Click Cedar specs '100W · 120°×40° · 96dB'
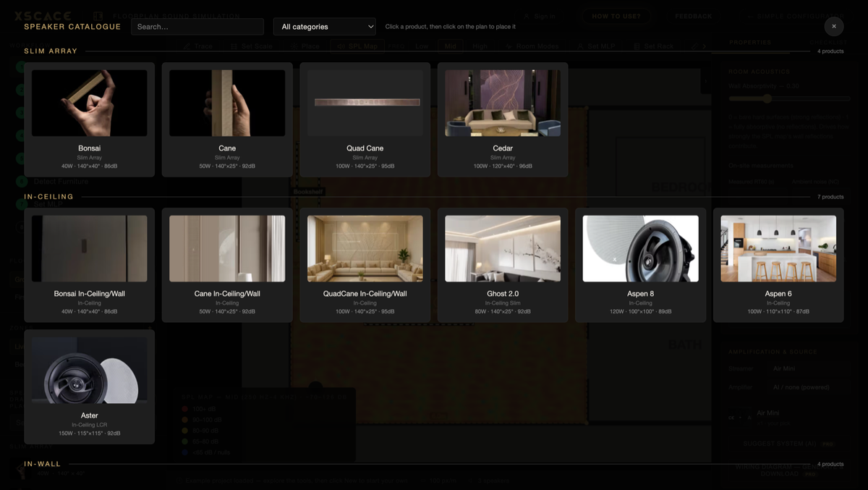Viewport: 868px width, 490px height. [503, 166]
